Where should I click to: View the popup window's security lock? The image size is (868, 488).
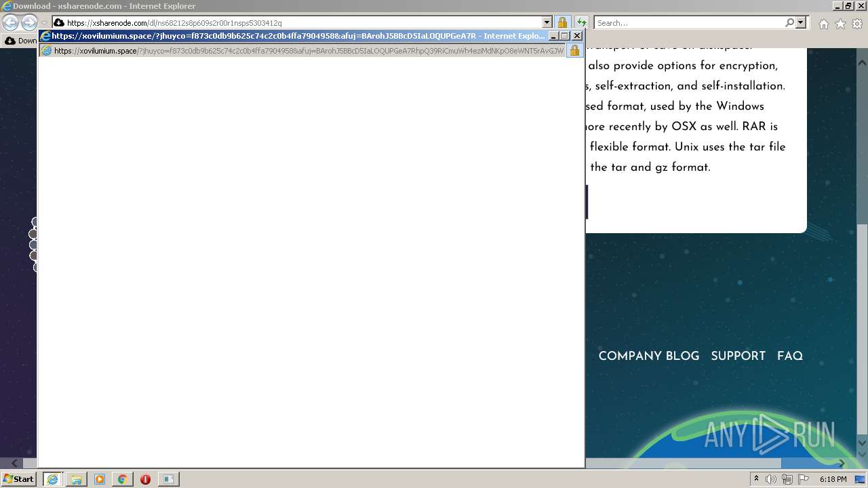pos(574,51)
